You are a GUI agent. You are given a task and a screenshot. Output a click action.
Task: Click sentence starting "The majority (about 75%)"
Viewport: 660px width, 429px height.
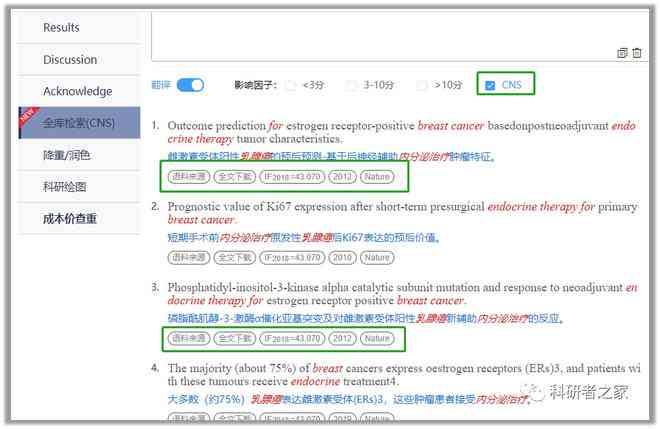[x=404, y=375]
